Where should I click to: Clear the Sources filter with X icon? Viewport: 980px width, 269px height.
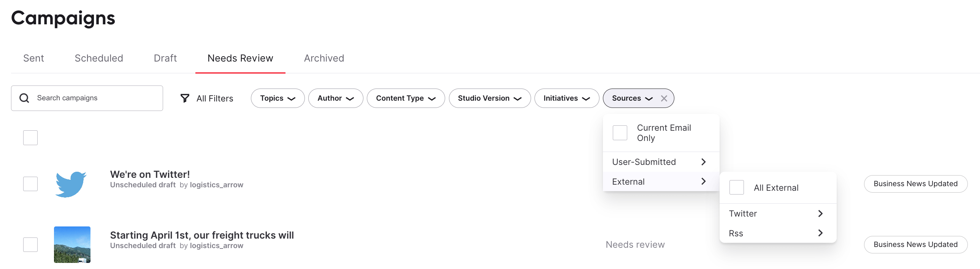click(x=664, y=98)
